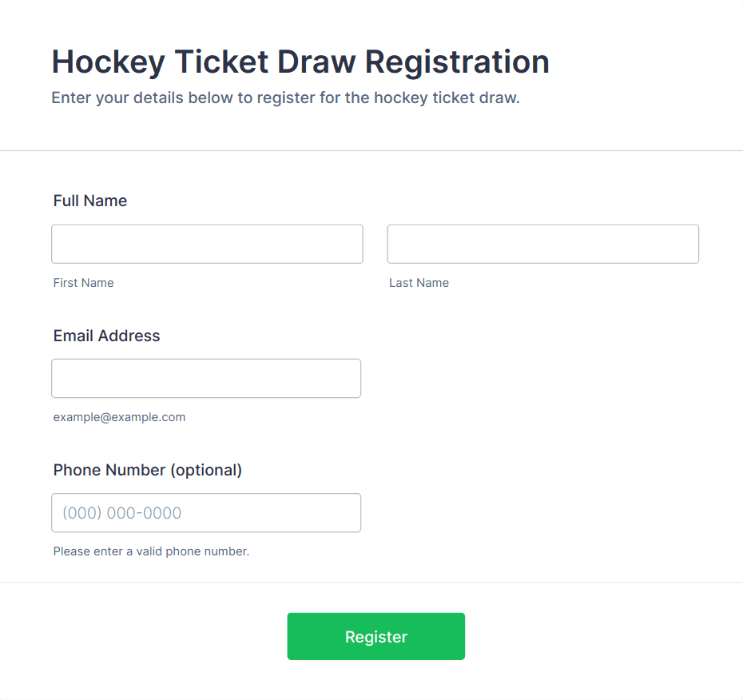Click the First Name input field
The image size is (743, 700).
click(x=207, y=244)
